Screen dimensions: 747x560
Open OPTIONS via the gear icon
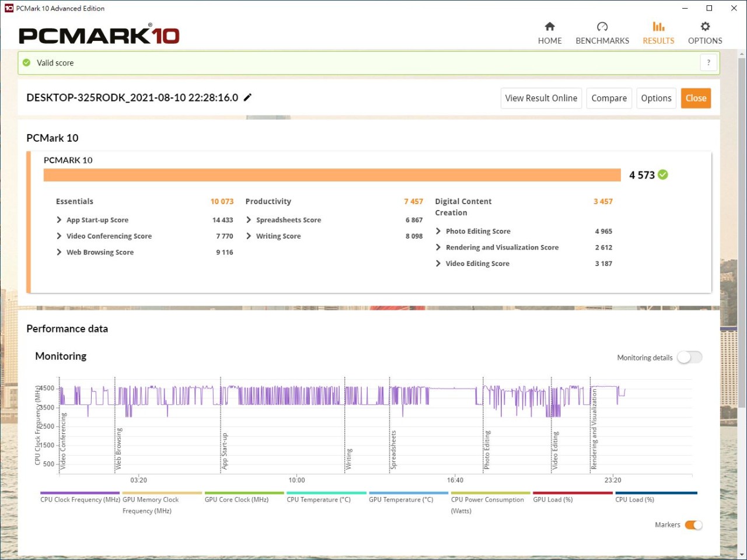pyautogui.click(x=705, y=26)
